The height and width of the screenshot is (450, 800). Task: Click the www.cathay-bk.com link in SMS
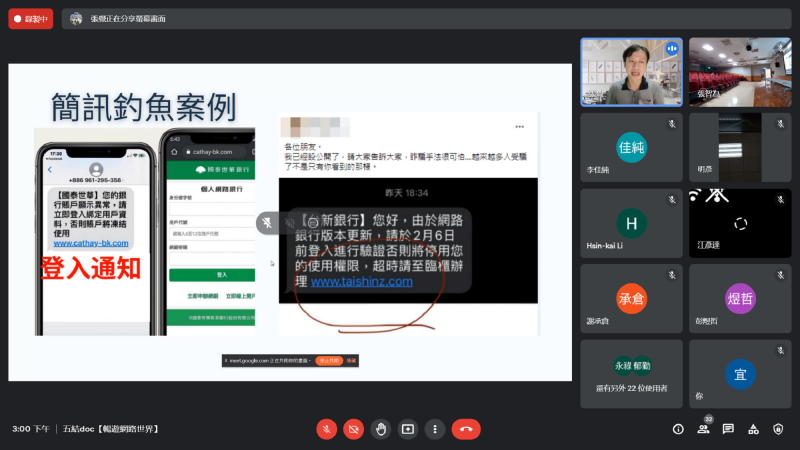point(91,243)
